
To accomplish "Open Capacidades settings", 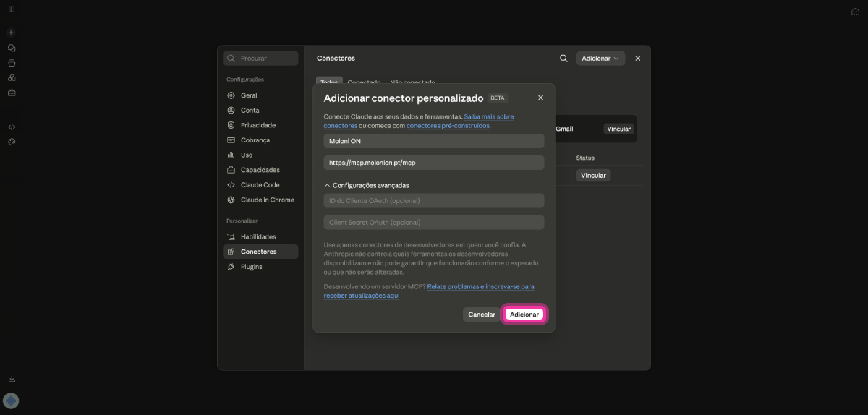I will [260, 170].
